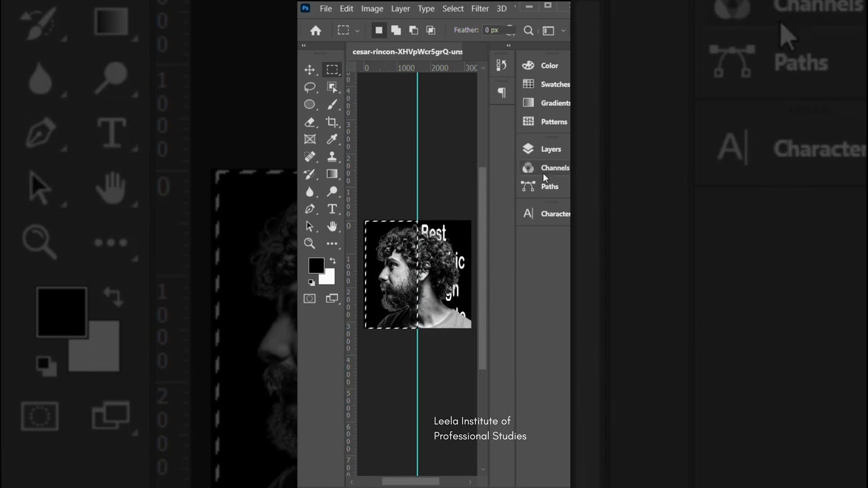Select the Frame tool
Screen dimensions: 868x488
tap(310, 139)
